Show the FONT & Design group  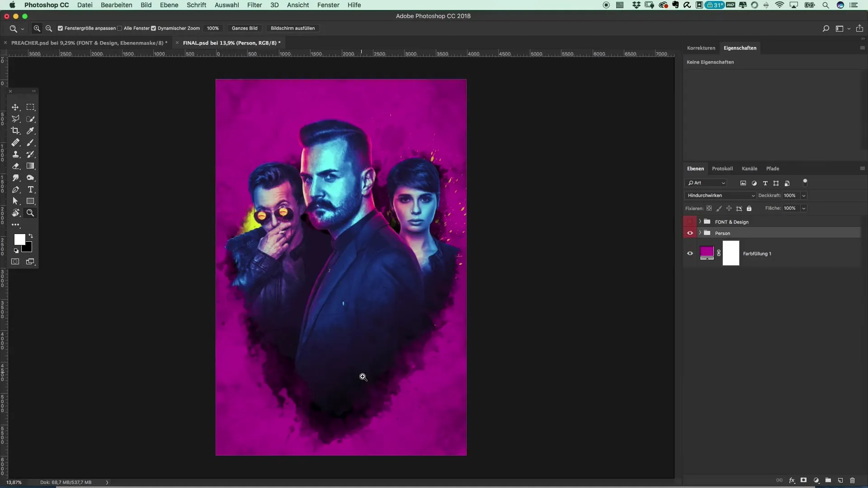click(x=690, y=222)
